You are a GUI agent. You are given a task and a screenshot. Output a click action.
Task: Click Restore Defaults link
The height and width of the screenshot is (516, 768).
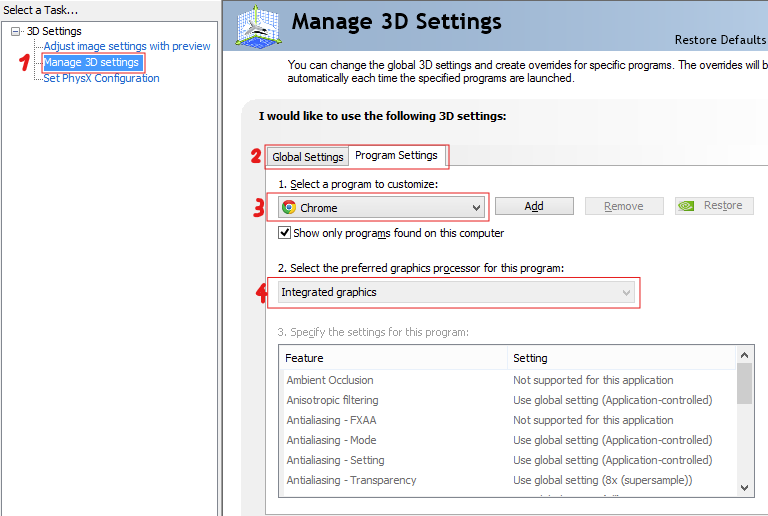pos(720,40)
